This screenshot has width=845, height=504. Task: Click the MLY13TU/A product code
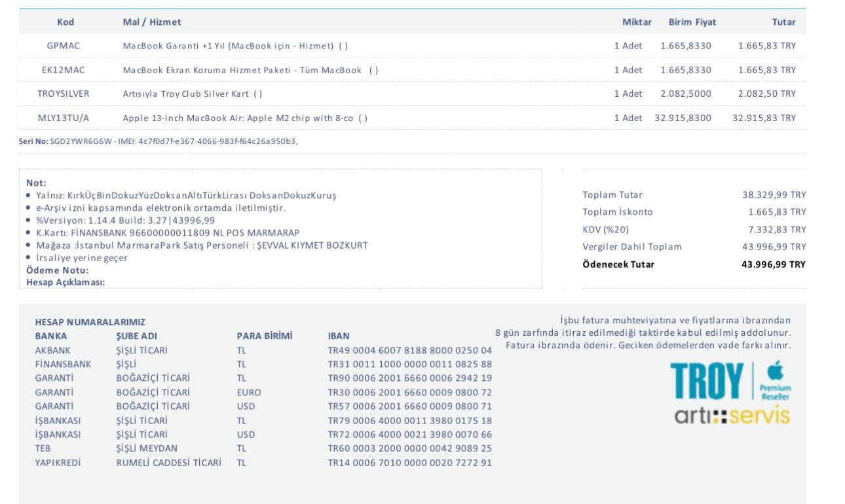pos(64,118)
